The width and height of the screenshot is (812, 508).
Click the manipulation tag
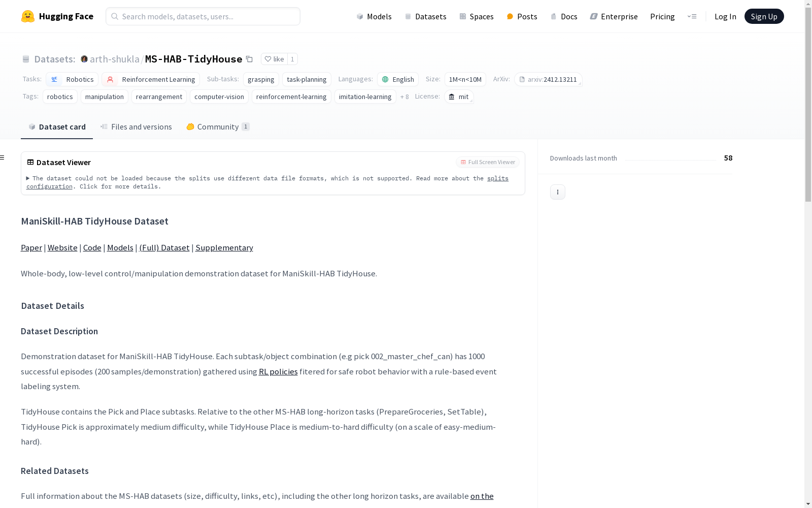pyautogui.click(x=105, y=97)
